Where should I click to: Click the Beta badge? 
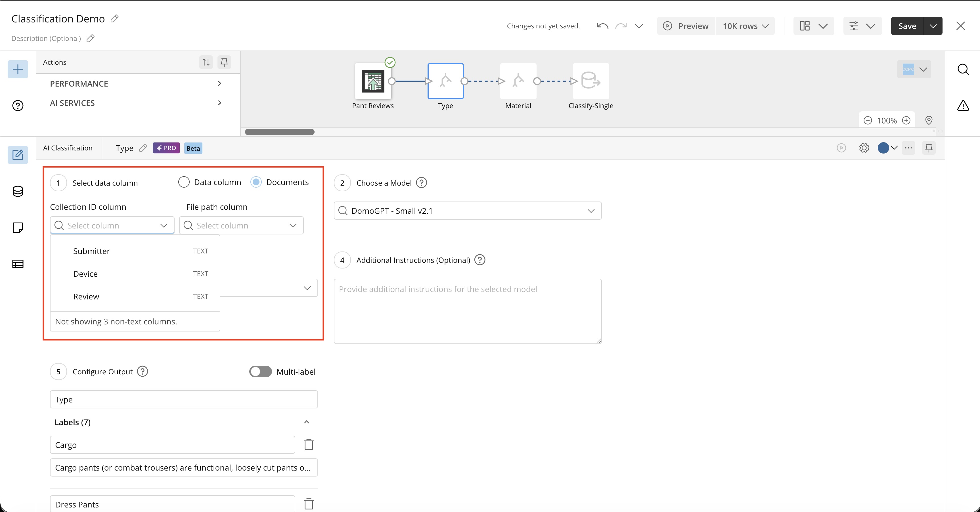[x=193, y=148]
